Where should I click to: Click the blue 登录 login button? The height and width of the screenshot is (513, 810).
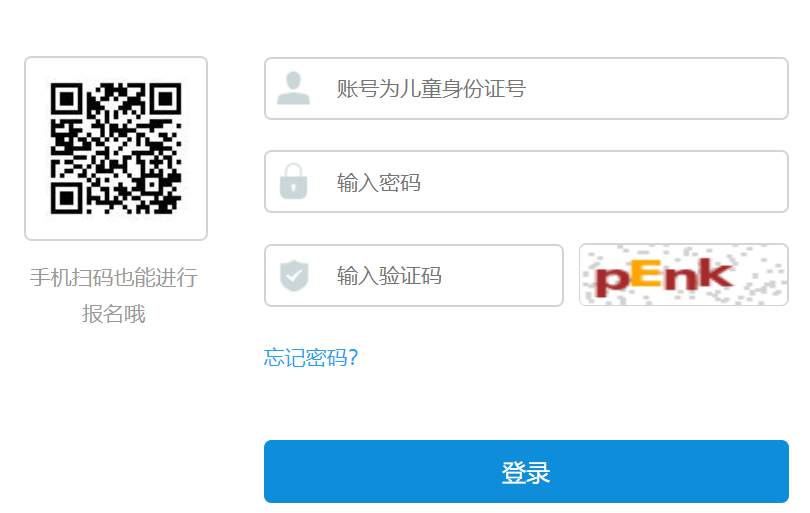point(526,471)
